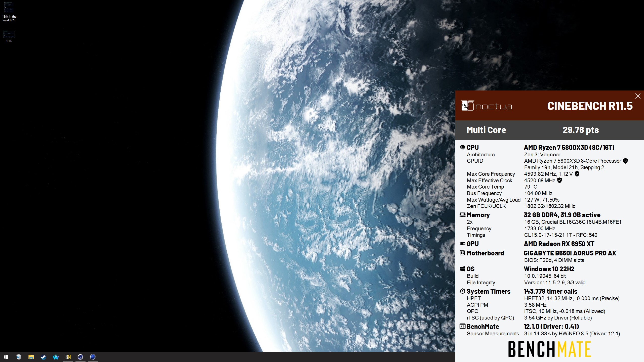Click the 'Zen 3: Vermeer' architecture value
This screenshot has height=362, width=644.
(x=542, y=155)
